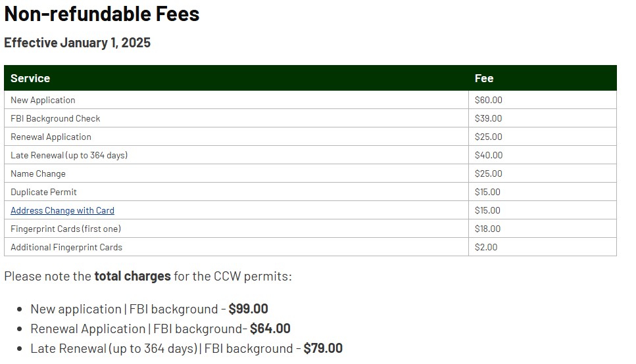
Task: Select the Name Change service cell
Action: pos(38,174)
